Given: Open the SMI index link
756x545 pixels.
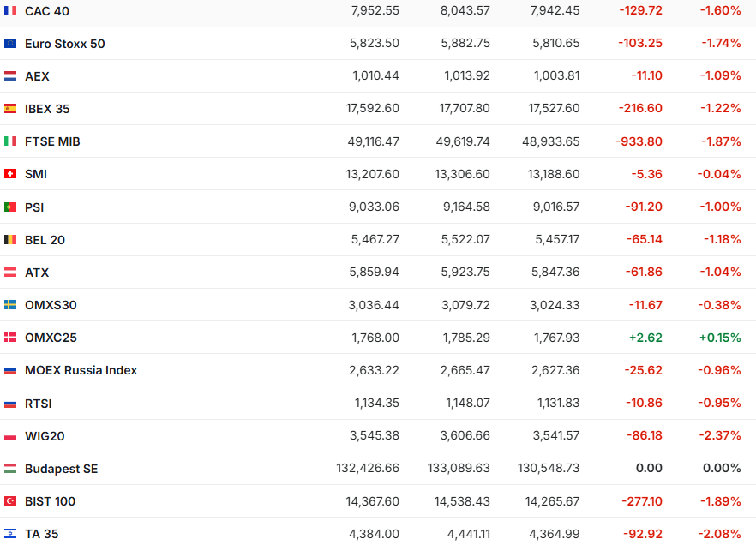Looking at the screenshot, I should coord(36,174).
